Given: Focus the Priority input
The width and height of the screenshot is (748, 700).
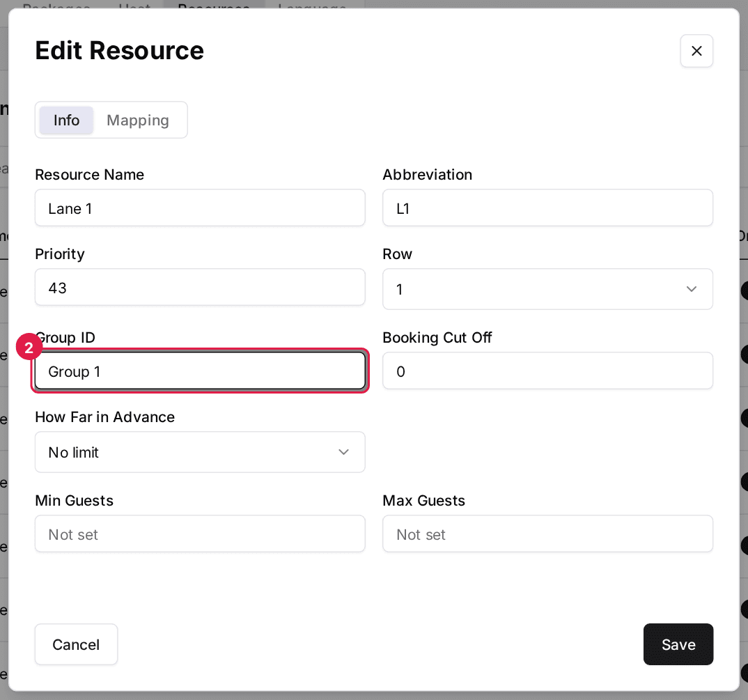Looking at the screenshot, I should coord(200,287).
